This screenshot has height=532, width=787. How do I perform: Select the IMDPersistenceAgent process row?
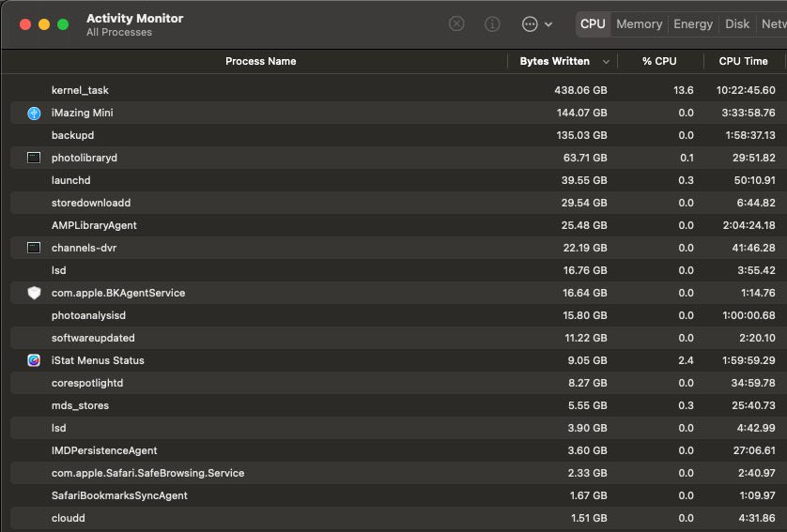tap(398, 450)
